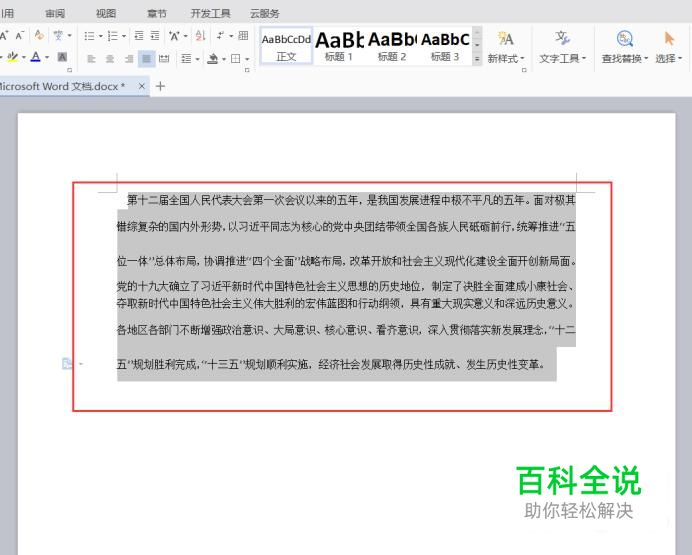Screen dimensions: 692x555
Task: Open shading color dropdown arrow
Action: [224, 59]
